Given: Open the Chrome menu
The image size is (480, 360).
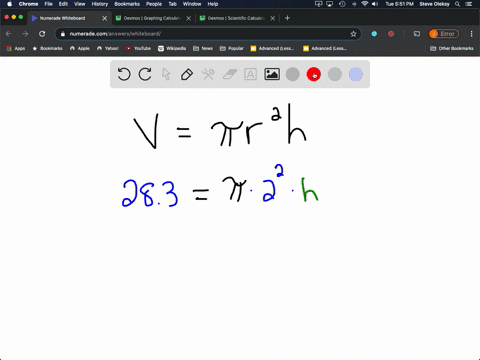Looking at the screenshot, I should pos(28,4).
